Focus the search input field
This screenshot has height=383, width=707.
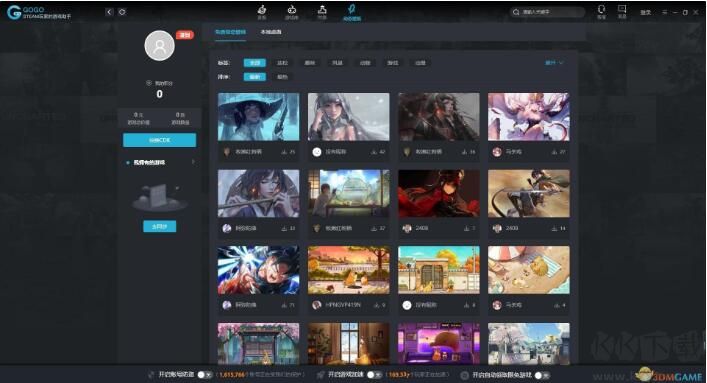pyautogui.click(x=548, y=12)
